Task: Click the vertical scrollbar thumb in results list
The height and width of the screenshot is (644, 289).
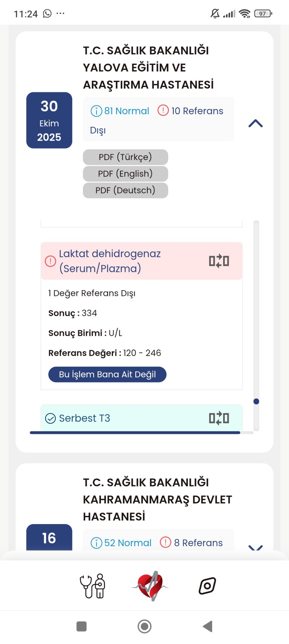Action: point(256,401)
